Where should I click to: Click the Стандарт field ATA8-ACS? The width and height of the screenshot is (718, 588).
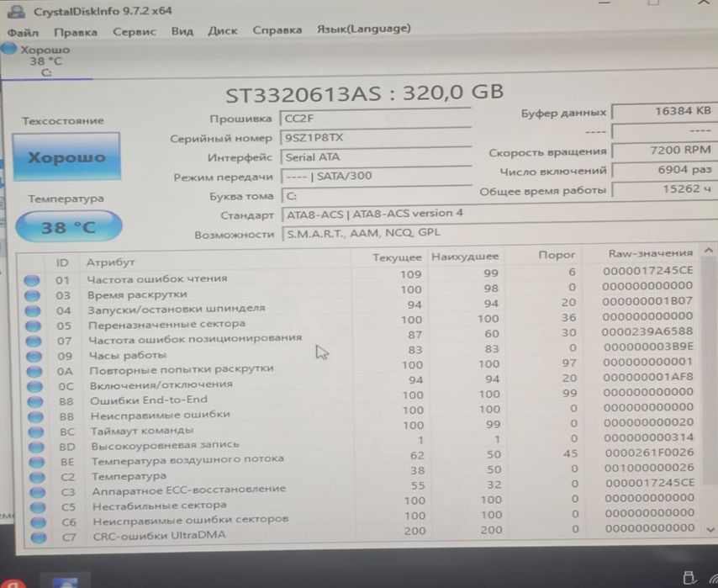coord(499,214)
